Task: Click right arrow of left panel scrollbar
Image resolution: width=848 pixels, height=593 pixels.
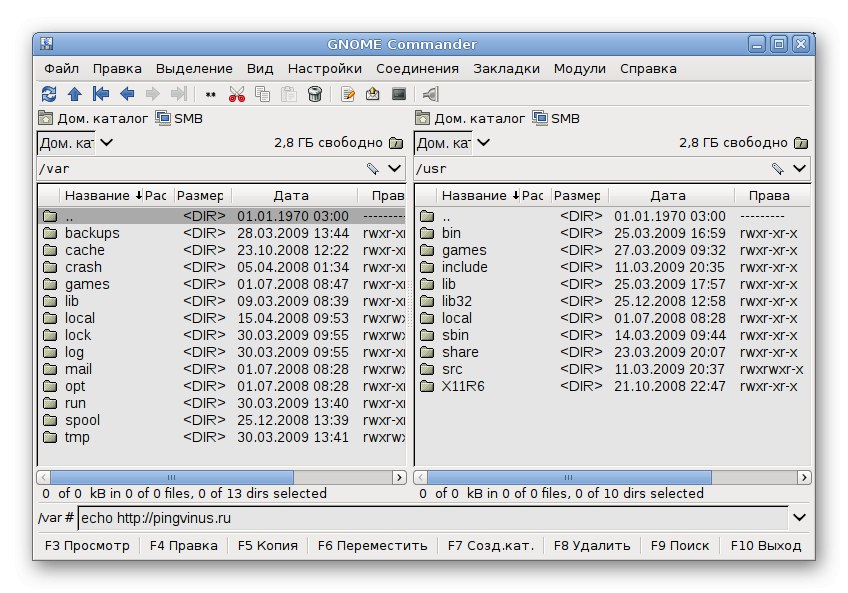Action: [x=399, y=477]
